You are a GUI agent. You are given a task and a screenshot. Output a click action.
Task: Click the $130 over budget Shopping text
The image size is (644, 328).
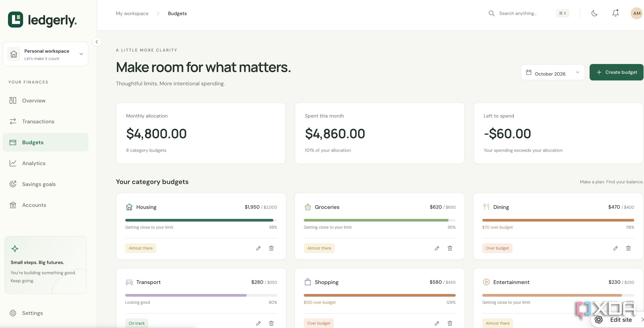coord(320,302)
